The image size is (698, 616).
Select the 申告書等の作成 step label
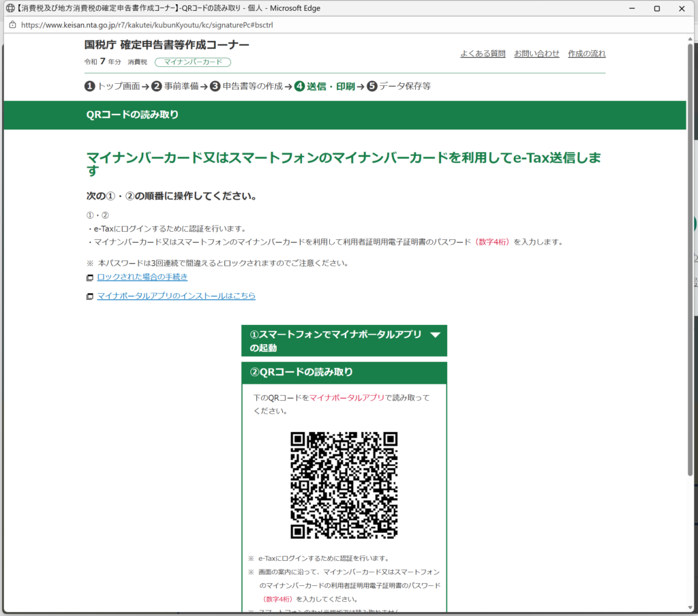(x=252, y=87)
